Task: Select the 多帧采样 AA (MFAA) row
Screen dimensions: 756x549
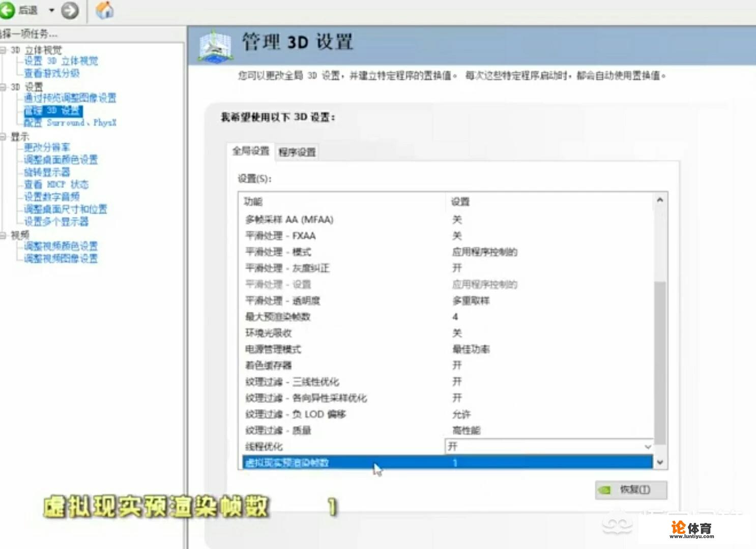Action: (x=448, y=220)
